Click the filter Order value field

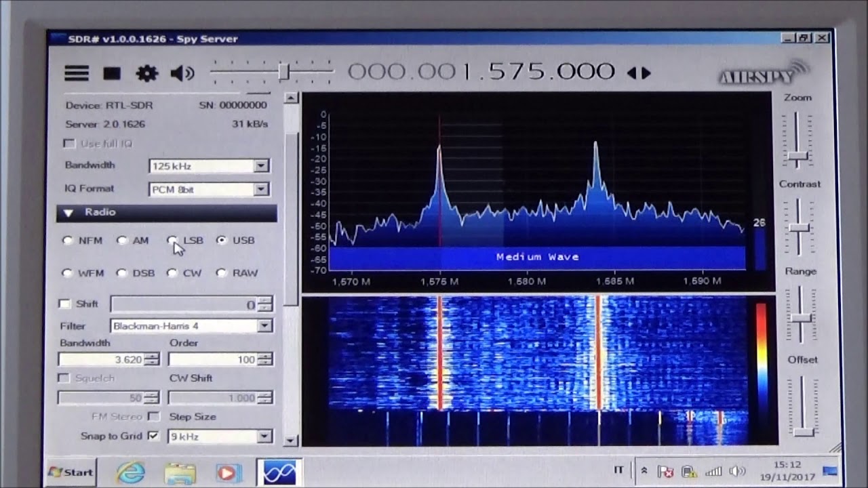(x=212, y=360)
